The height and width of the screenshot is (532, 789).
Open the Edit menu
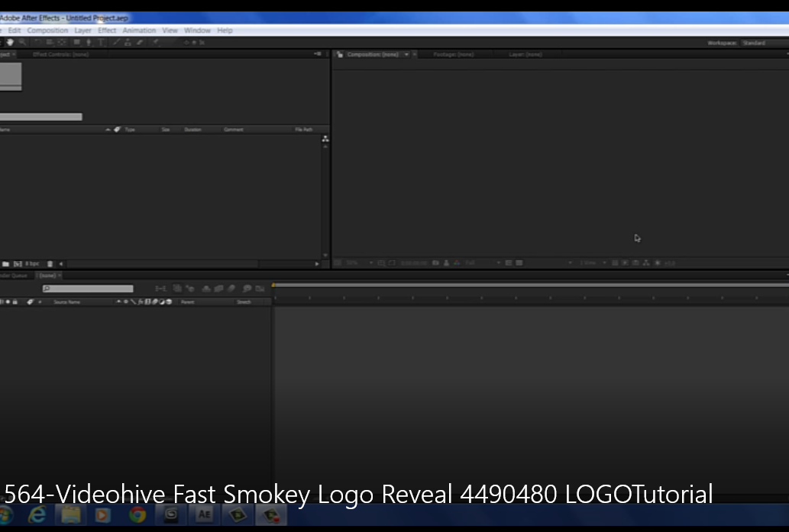click(x=15, y=31)
